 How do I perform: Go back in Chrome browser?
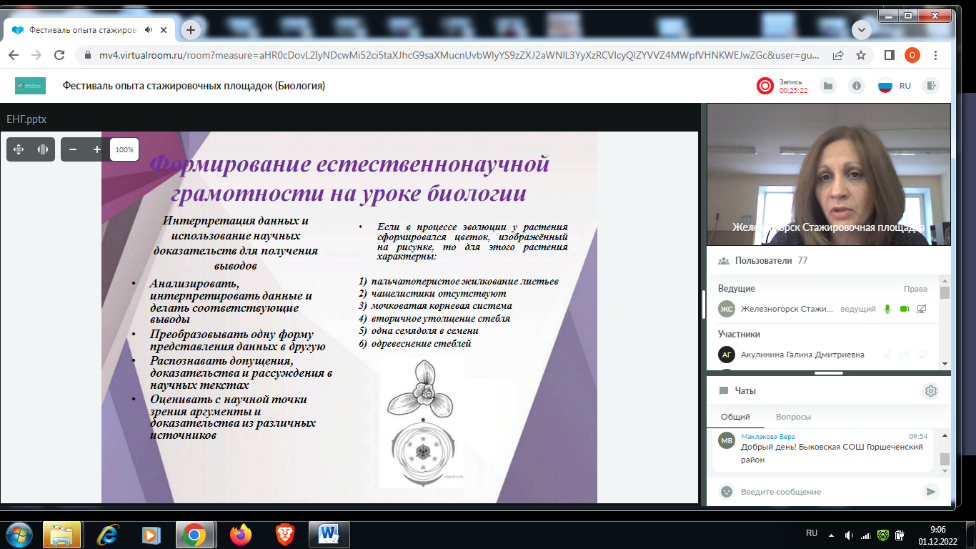click(14, 55)
